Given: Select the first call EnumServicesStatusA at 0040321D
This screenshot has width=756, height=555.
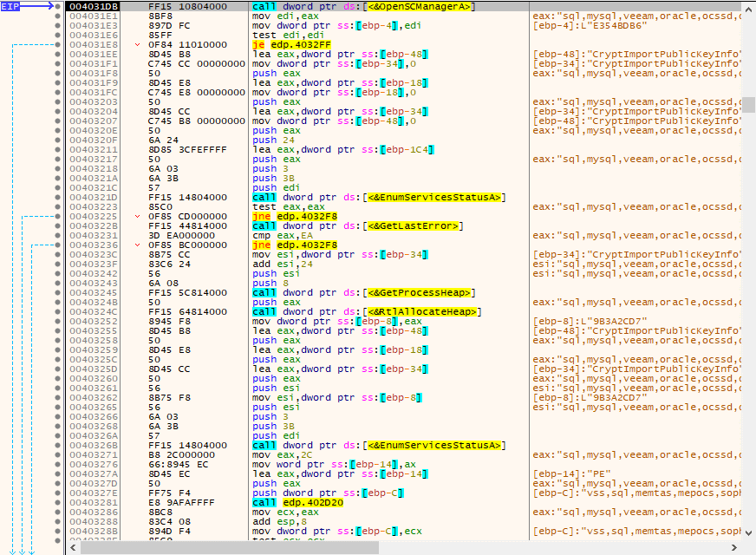Looking at the screenshot, I should coord(379,197).
